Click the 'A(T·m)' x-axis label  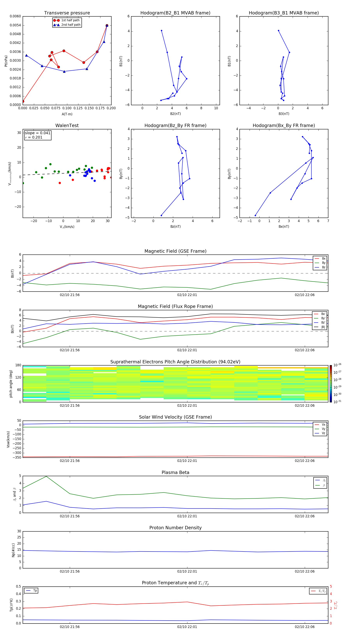[67, 114]
